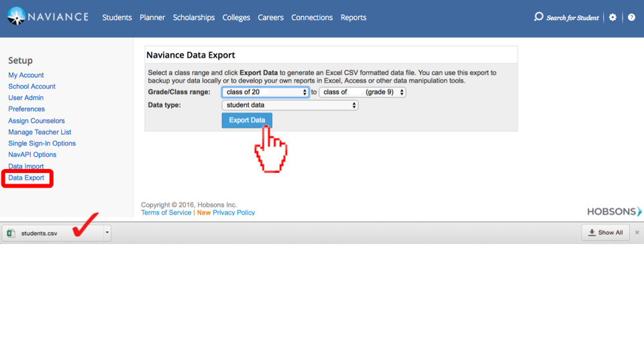Click the Search for Student field
The width and height of the screenshot is (644, 362).
572,17
